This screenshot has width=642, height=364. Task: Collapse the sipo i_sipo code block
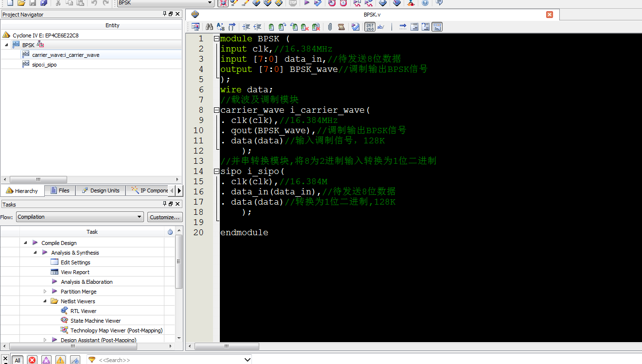(216, 171)
